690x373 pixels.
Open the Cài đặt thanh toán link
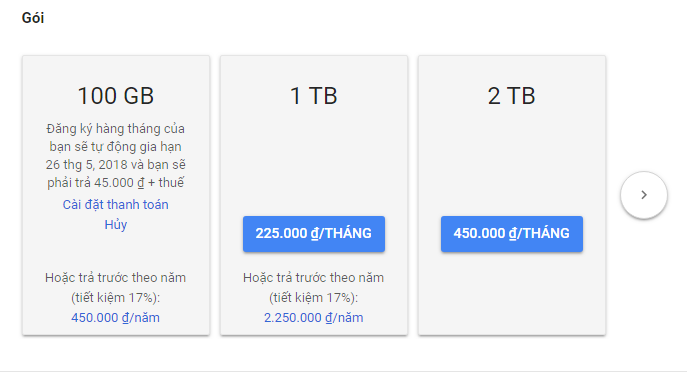point(115,205)
